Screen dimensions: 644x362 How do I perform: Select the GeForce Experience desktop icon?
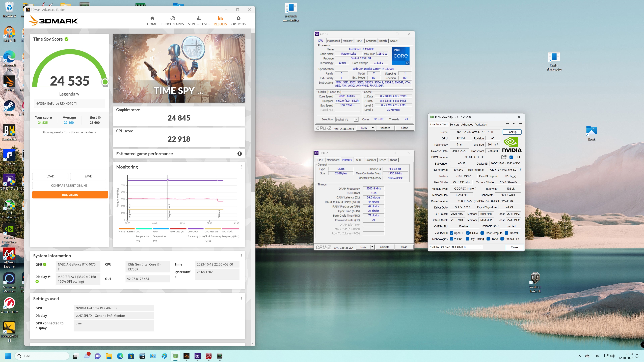pyautogui.click(x=9, y=233)
